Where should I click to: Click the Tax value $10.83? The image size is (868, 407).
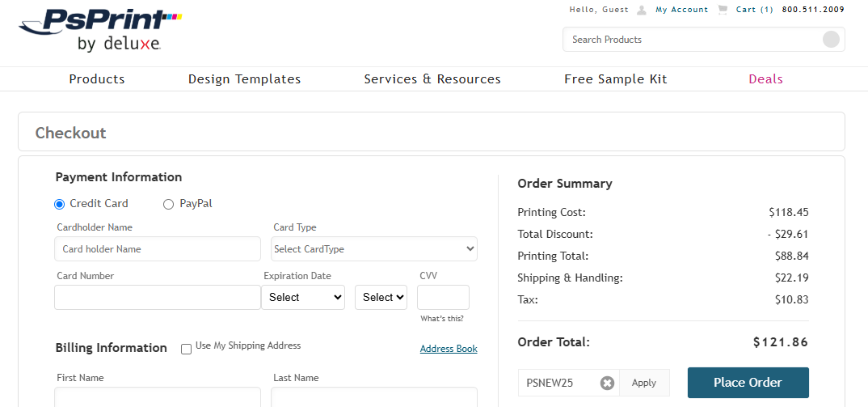point(791,300)
